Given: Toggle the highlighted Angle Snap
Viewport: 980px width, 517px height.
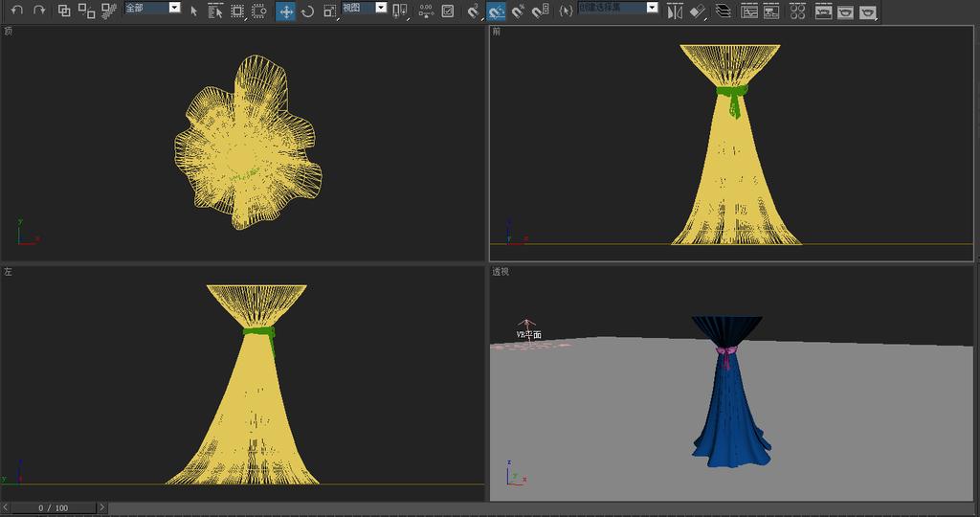Looking at the screenshot, I should (x=497, y=11).
